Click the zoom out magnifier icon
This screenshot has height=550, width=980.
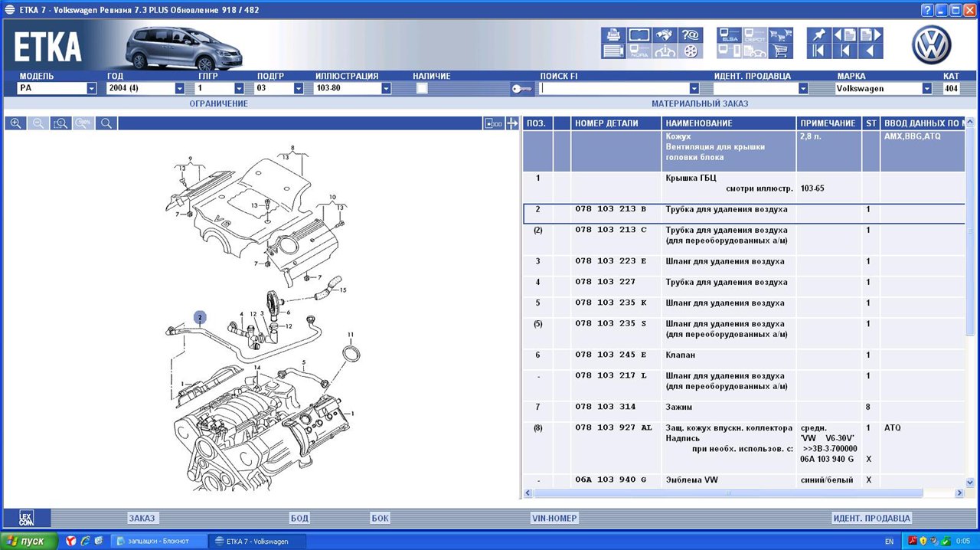[38, 123]
